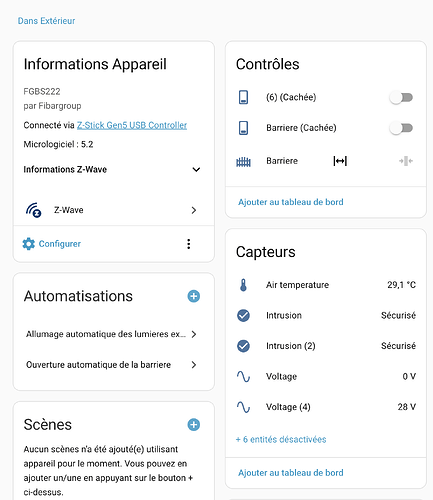Screen dimensions: 433x500
Task: Go to the Dans Extérieur area link
Action: (x=46, y=21)
